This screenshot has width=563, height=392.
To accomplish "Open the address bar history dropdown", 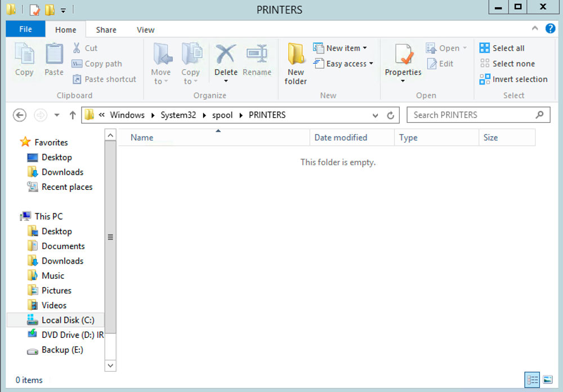I will [x=376, y=115].
